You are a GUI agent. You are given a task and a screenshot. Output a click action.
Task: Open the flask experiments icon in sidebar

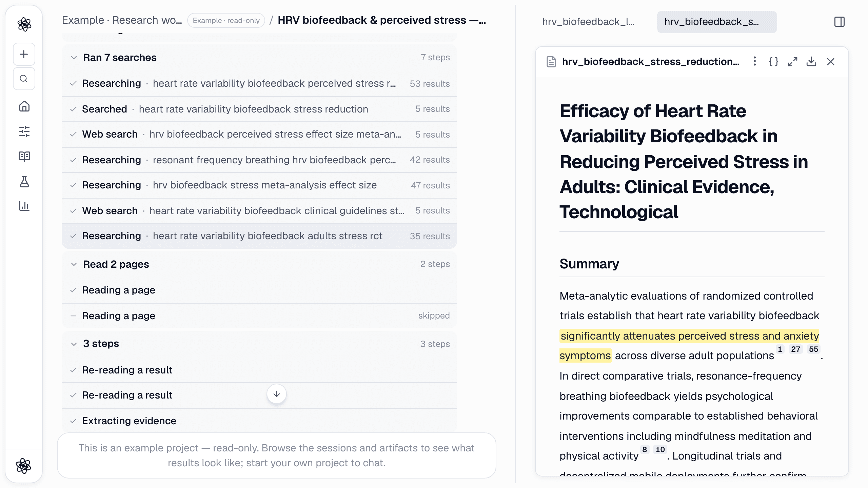click(x=24, y=181)
